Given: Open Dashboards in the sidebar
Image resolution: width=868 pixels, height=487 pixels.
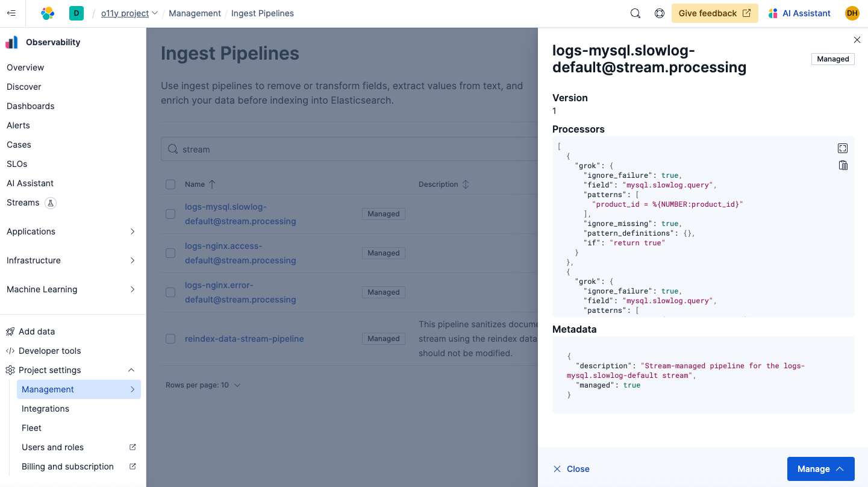Looking at the screenshot, I should click(x=31, y=106).
